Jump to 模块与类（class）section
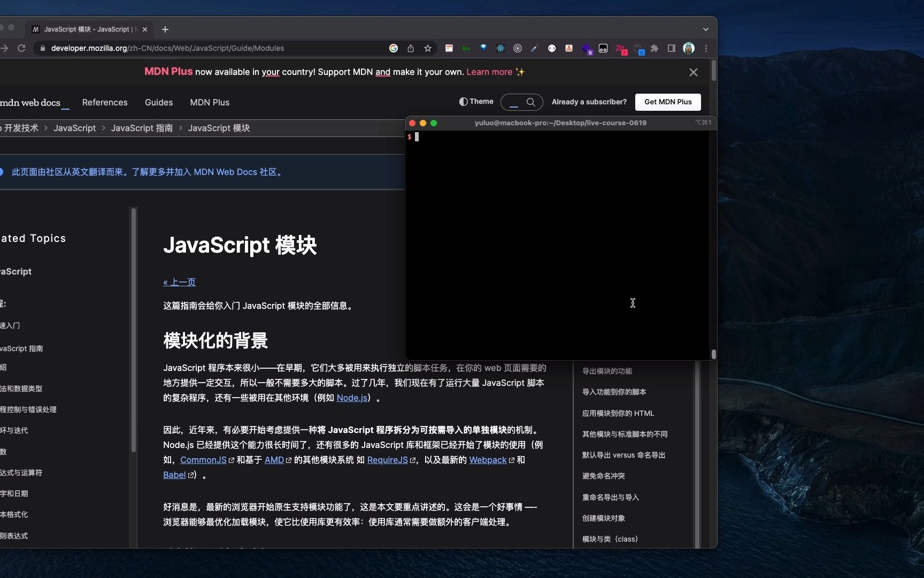 coord(610,539)
